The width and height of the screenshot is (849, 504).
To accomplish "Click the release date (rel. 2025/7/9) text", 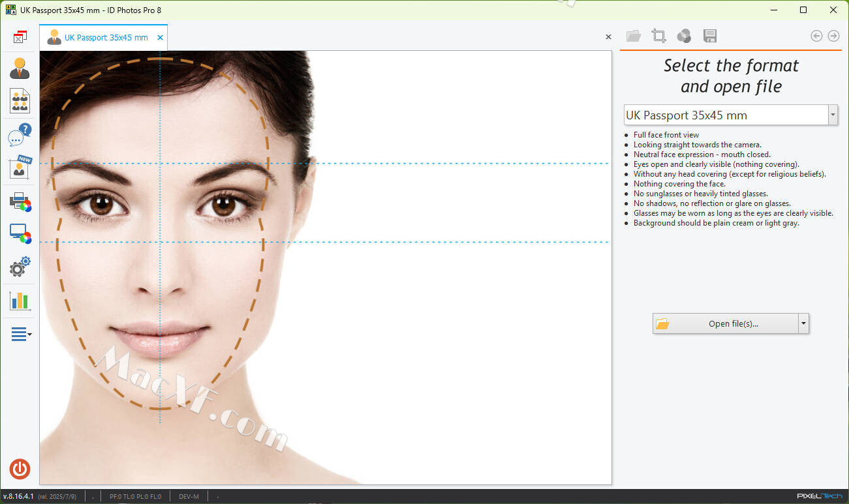I will click(57, 497).
